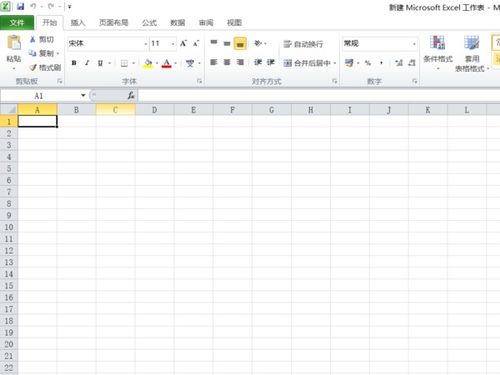Expand the Name Box dropdown arrow
Viewport: 500px width, 375px height.
pos(83,96)
